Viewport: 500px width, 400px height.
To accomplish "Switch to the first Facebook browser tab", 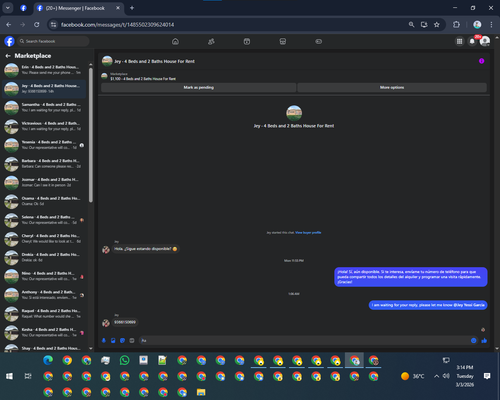I will click(x=23, y=8).
